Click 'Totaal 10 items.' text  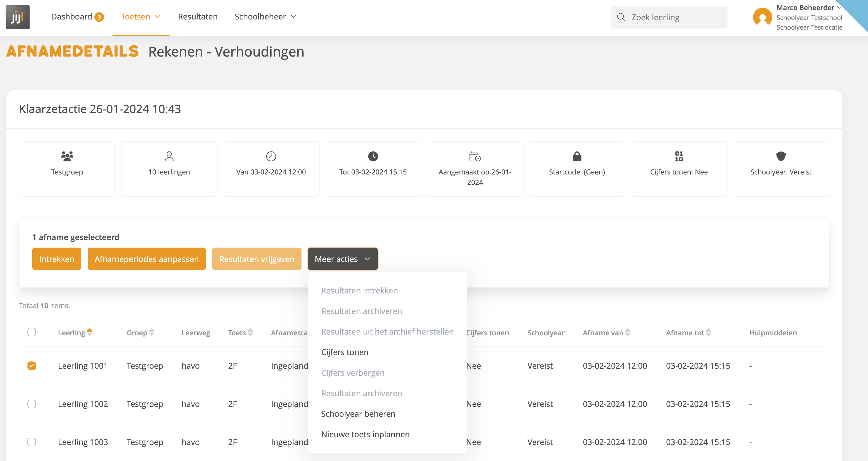[45, 305]
